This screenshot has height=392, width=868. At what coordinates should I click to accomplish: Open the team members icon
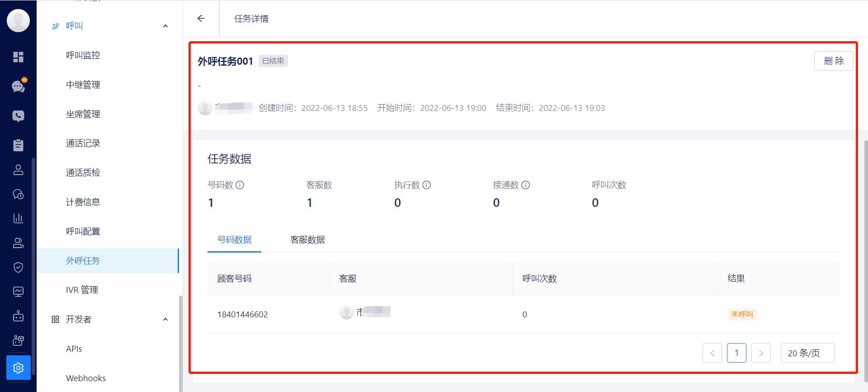point(18,243)
